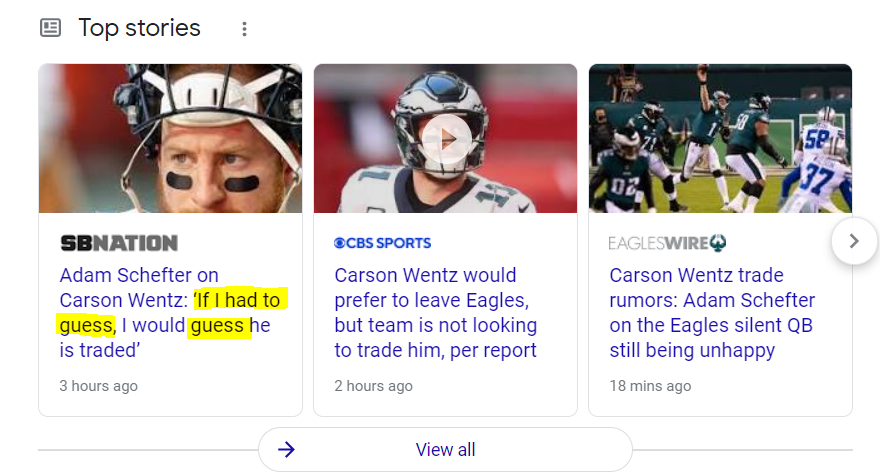Open the Carson Wentz helmet close-up thumbnail
The width and height of the screenshot is (880, 475).
[170, 138]
